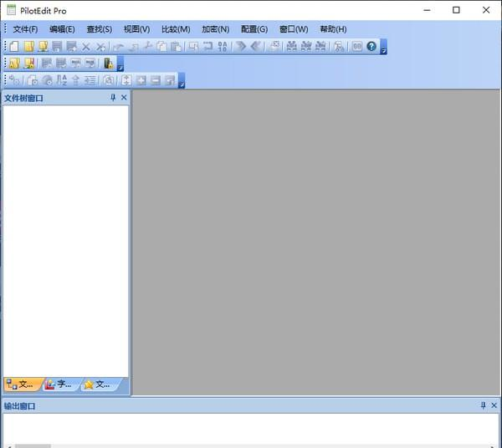Click the Undo arrow icon
502x448 pixels.
119,47
